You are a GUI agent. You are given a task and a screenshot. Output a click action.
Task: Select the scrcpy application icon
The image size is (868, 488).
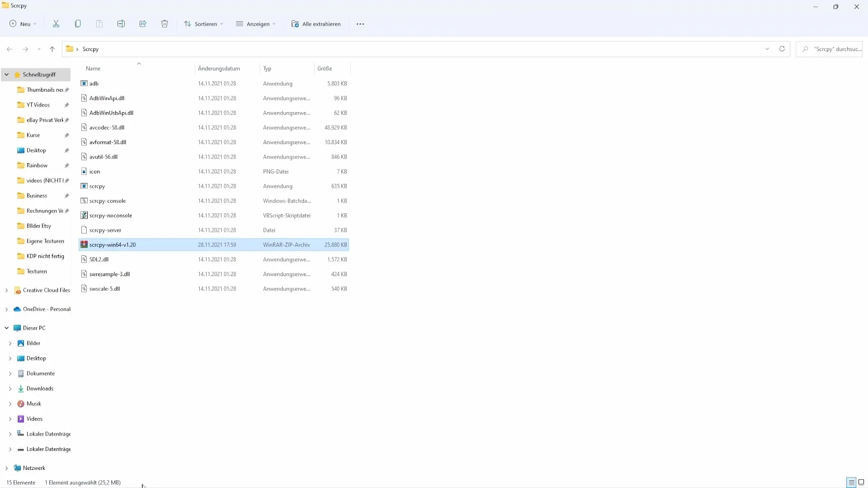click(84, 186)
